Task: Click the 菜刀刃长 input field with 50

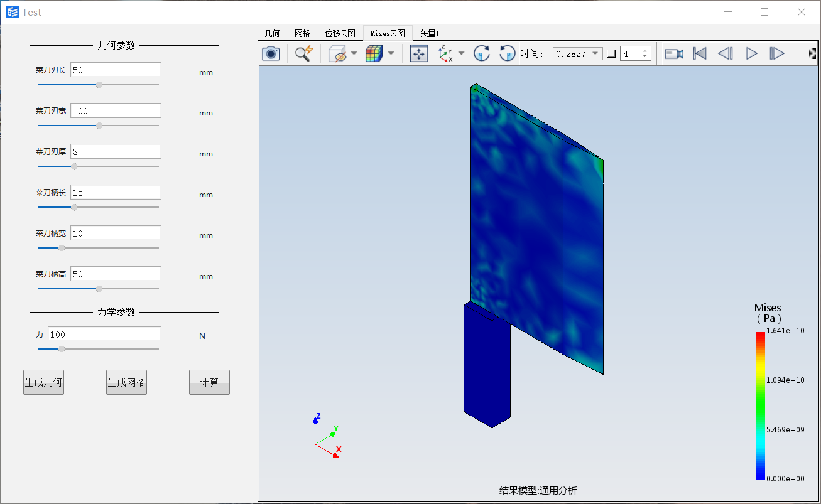Action: pos(116,70)
